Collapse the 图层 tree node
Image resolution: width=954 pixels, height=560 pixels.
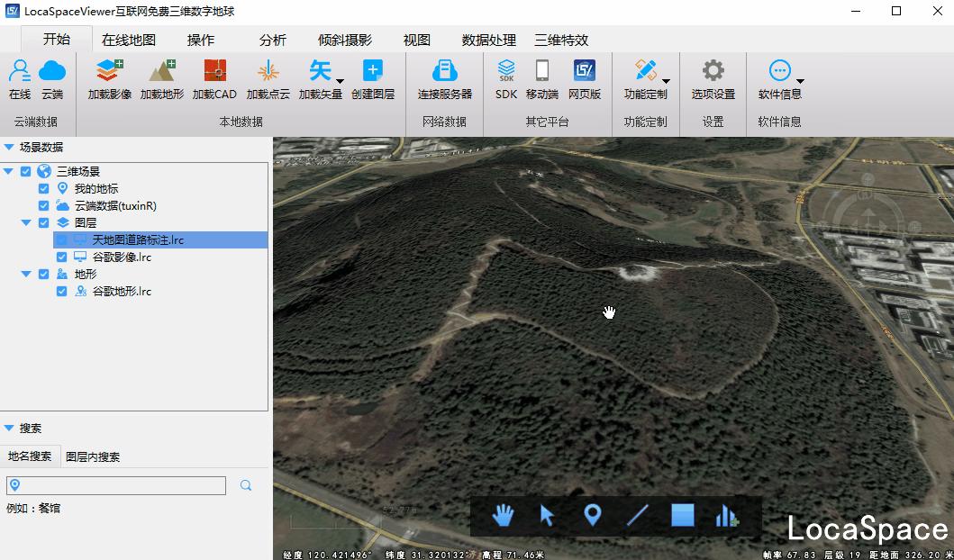point(27,222)
